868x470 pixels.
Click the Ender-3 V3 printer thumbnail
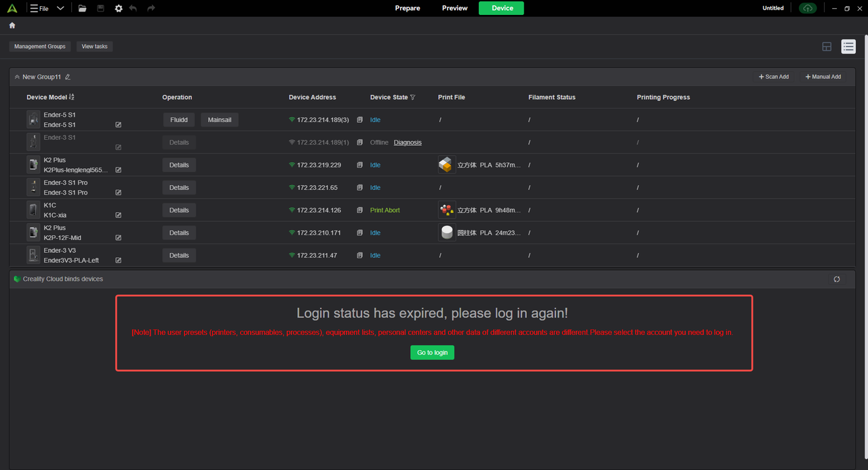[x=33, y=255]
